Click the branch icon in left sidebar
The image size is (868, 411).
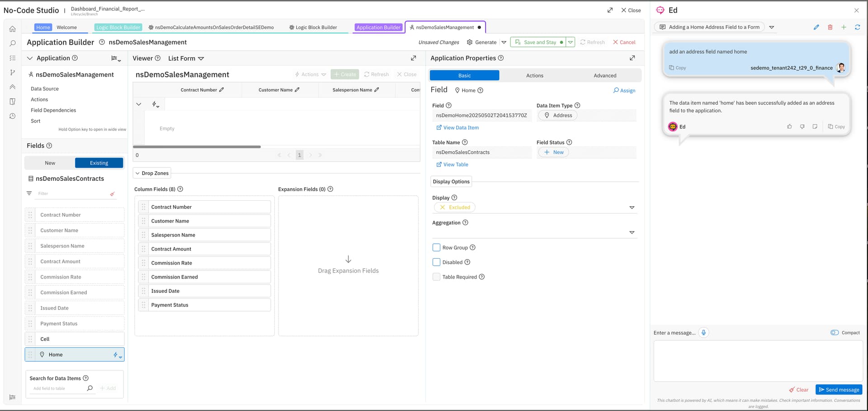13,72
